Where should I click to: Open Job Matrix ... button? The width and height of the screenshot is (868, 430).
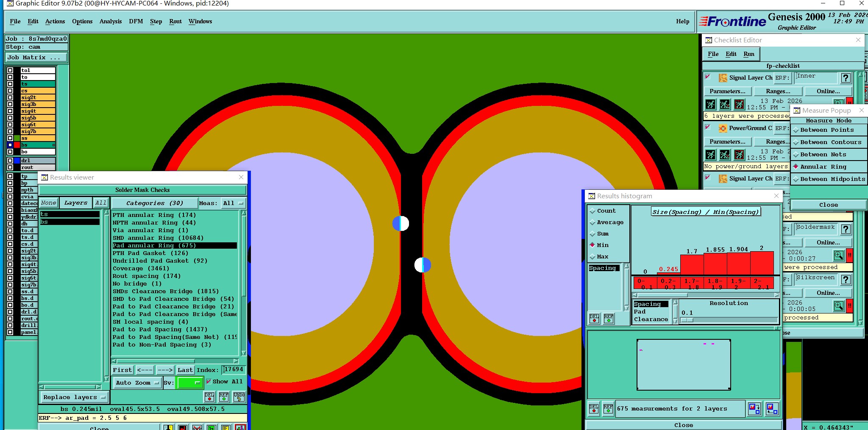pyautogui.click(x=36, y=58)
